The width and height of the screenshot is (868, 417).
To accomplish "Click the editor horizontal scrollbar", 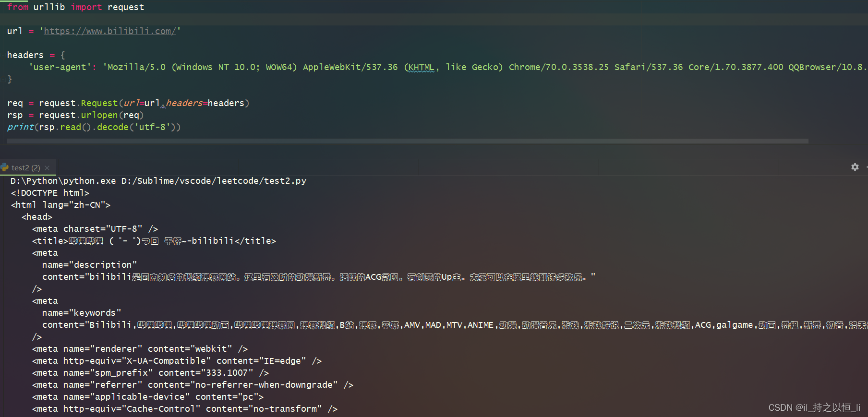I will 408,141.
